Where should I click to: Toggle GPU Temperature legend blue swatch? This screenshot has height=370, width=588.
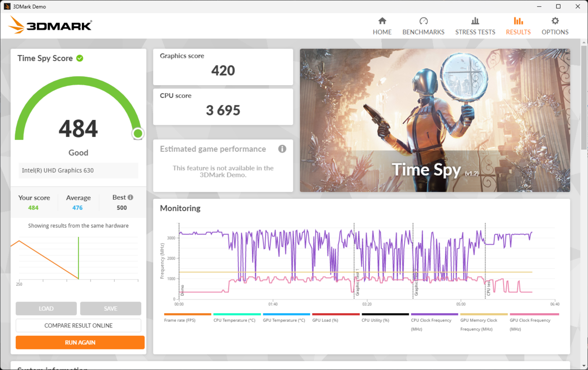[287, 314]
